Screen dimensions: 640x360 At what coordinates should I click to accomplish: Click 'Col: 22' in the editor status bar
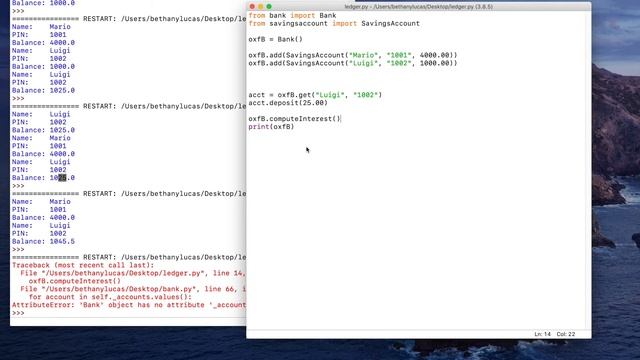click(x=566, y=334)
